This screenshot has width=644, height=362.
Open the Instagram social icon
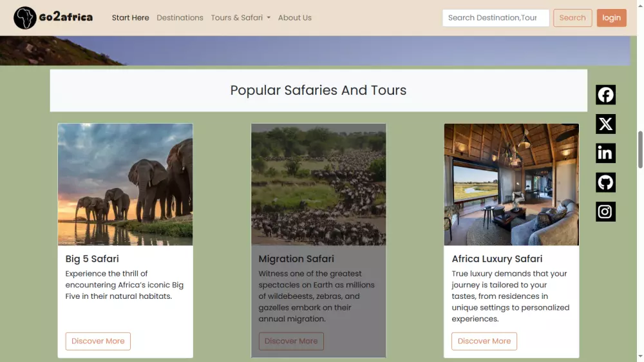(605, 212)
